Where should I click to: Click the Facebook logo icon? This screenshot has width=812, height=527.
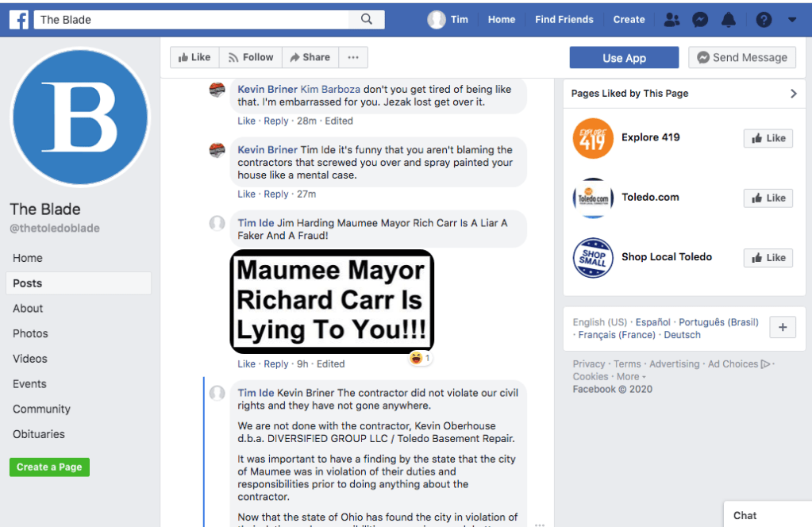19,20
